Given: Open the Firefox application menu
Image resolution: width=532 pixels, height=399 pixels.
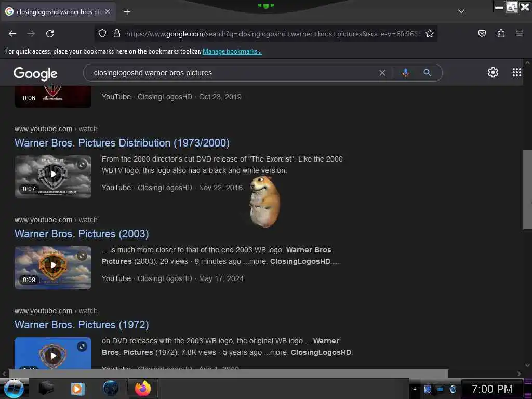Looking at the screenshot, I should point(520,33).
